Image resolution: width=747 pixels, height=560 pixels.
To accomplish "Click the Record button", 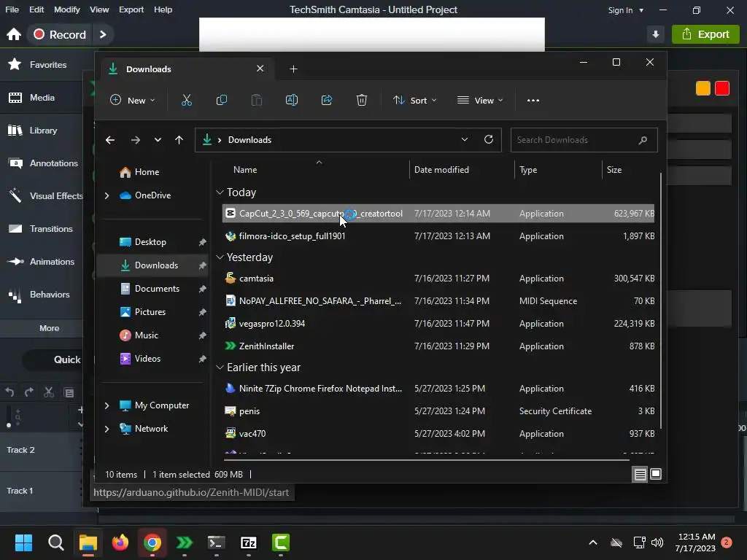I will click(60, 34).
